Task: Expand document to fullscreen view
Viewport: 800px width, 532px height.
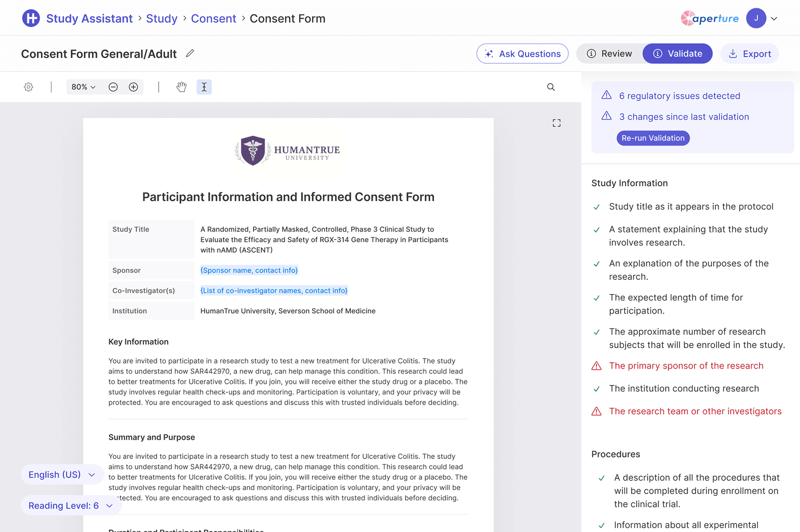Action: point(557,123)
